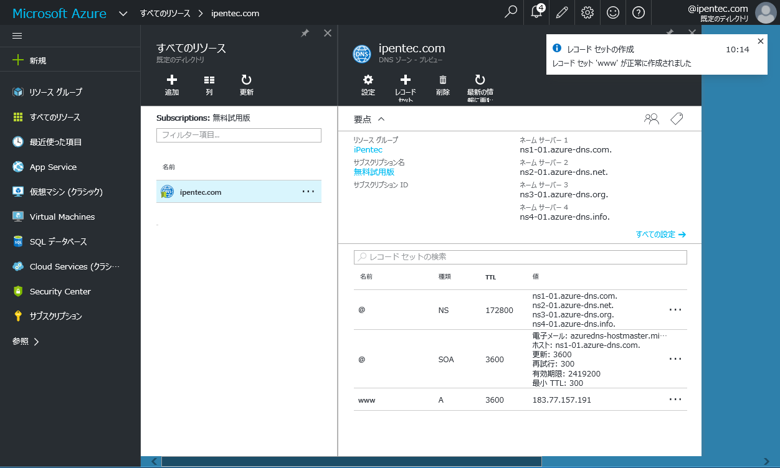Click the pencil edit dashboard icon
The height and width of the screenshot is (468, 780).
tap(562, 12)
